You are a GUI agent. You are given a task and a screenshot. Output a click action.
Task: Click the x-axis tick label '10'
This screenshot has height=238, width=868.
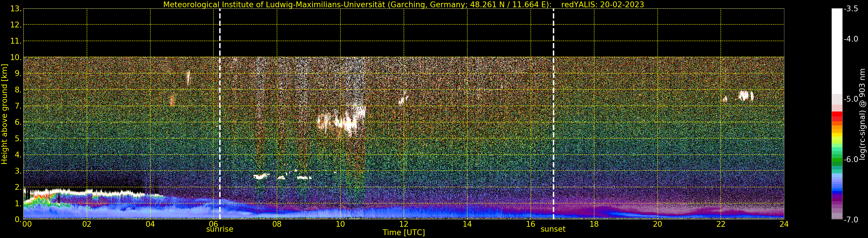click(340, 224)
